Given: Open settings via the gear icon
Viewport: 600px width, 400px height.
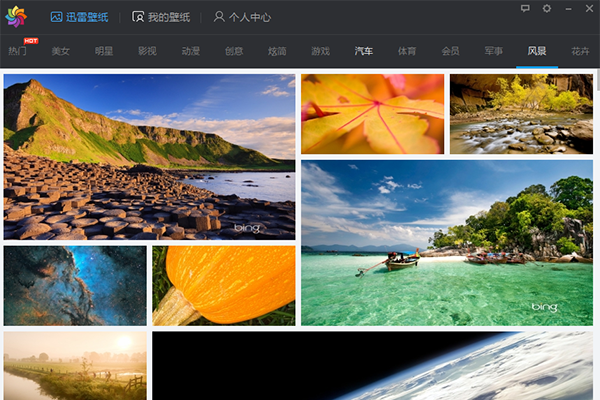Looking at the screenshot, I should coord(547,9).
